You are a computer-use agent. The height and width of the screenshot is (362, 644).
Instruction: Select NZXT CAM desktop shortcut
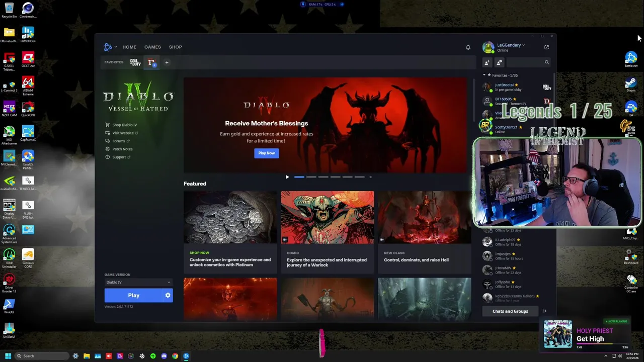pos(9,109)
